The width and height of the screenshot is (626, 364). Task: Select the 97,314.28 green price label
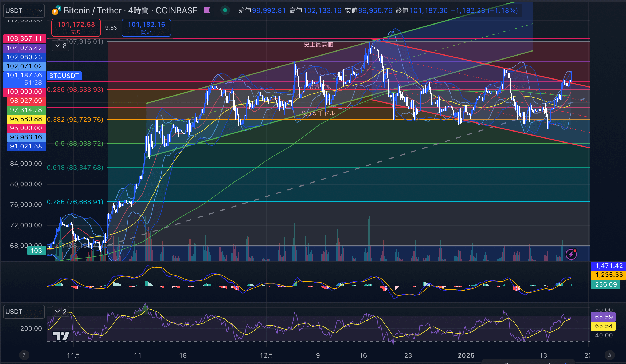click(x=26, y=110)
